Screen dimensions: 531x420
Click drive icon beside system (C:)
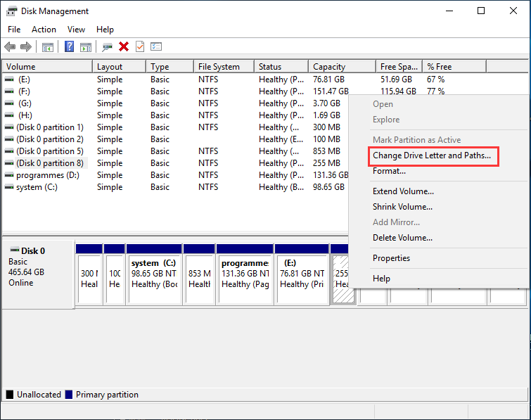[9, 187]
